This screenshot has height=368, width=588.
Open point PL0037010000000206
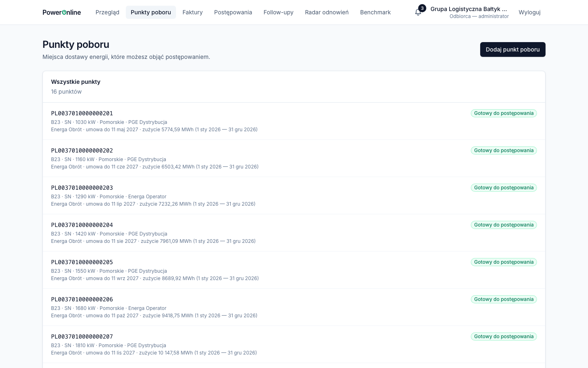(x=82, y=299)
